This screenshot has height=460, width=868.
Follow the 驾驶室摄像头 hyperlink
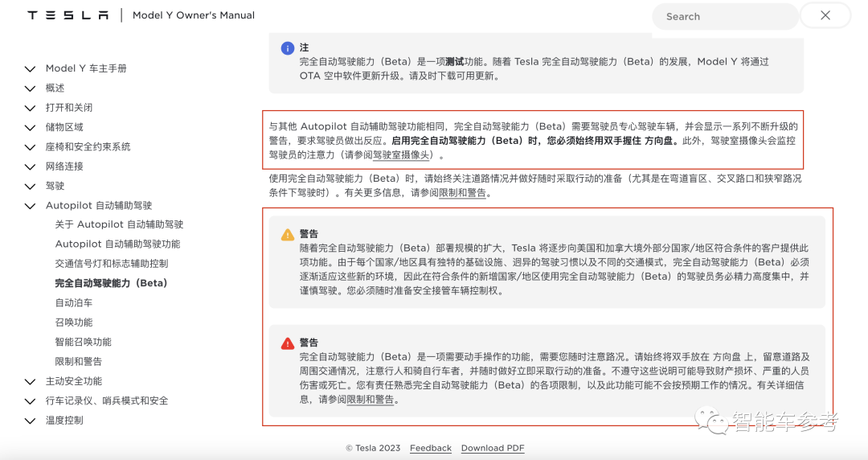pos(402,155)
